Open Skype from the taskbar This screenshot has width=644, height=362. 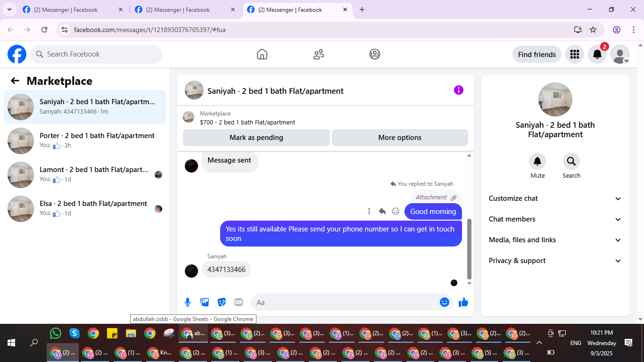tap(74, 333)
